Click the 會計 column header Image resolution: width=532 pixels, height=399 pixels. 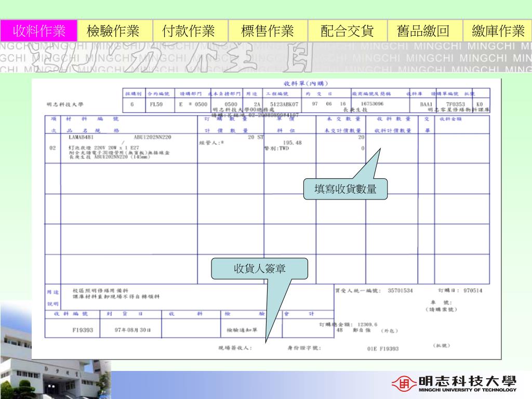coord(299,314)
